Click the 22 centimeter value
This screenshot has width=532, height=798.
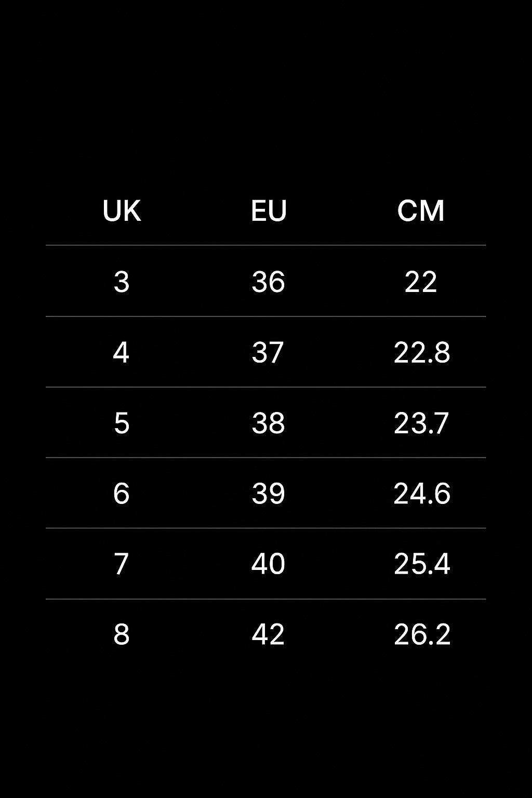(x=421, y=282)
